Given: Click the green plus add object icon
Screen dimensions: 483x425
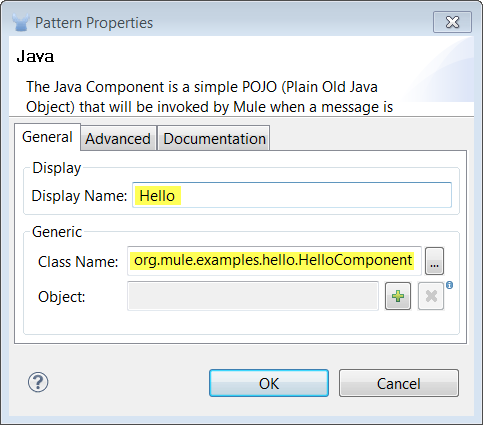Looking at the screenshot, I should pyautogui.click(x=398, y=296).
